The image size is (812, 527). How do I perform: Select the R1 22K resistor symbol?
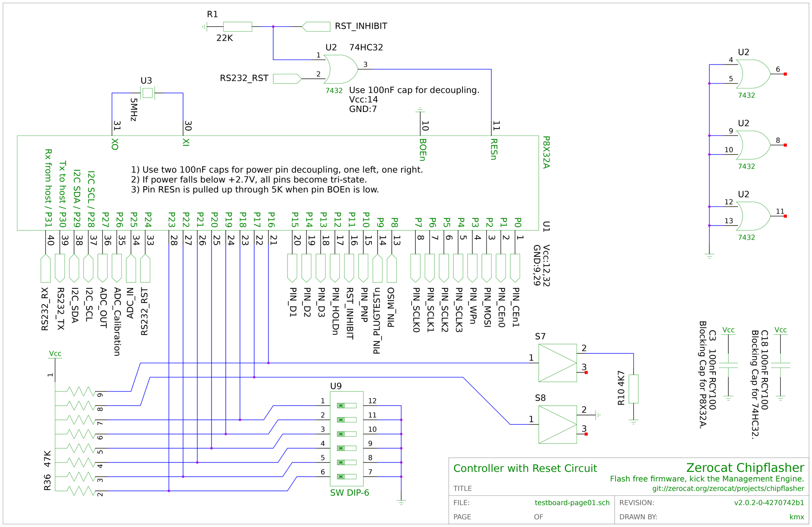238,26
